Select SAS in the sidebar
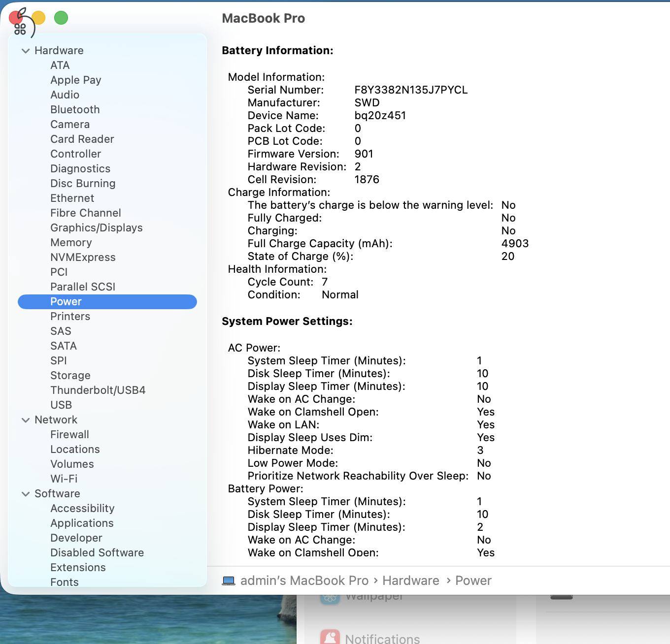The image size is (670, 644). point(61,331)
